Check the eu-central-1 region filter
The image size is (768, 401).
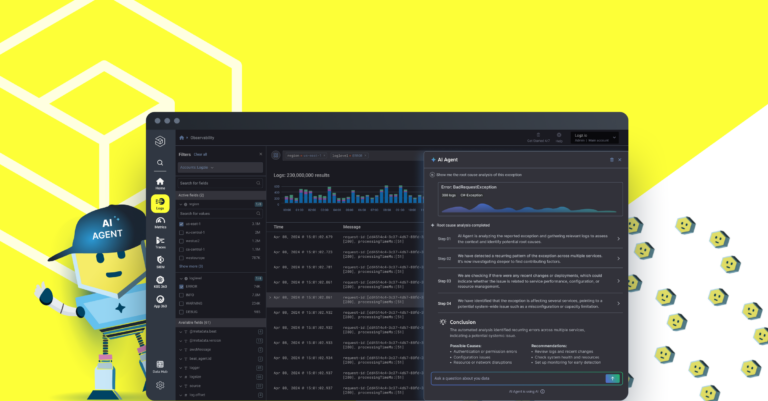[182, 232]
